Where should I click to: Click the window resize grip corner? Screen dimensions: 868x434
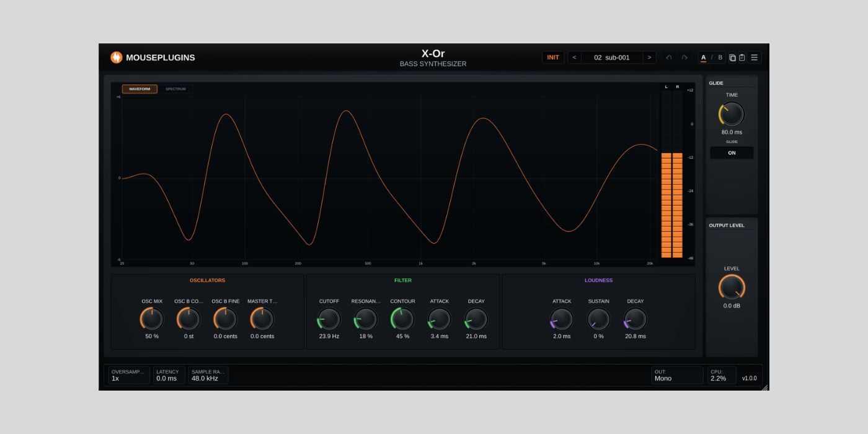point(764,387)
